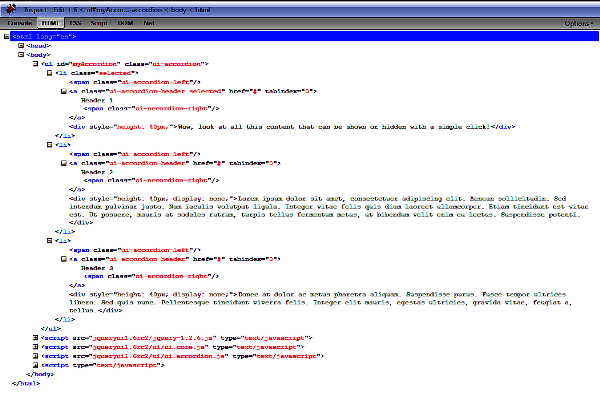Click the ui/ui.core.js src attribute value
This screenshot has width=600, height=396.
coord(150,347)
